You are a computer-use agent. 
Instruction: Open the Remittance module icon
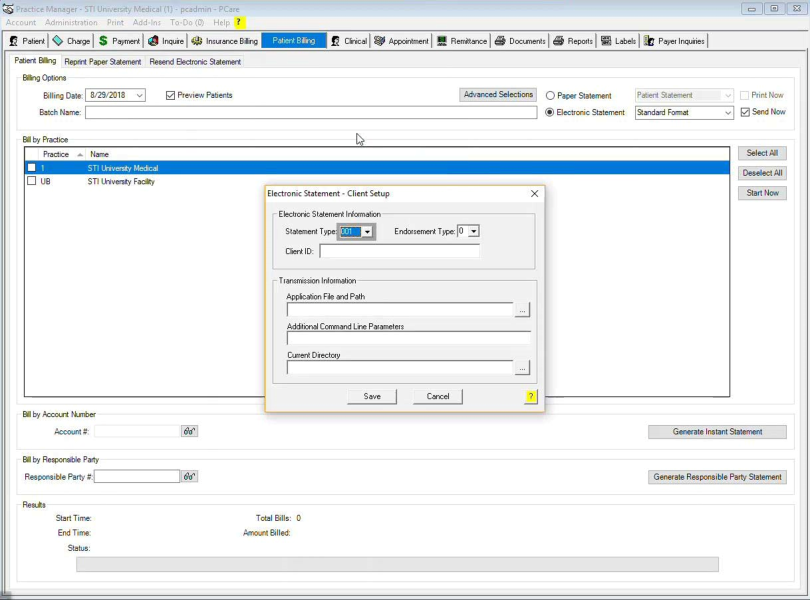tap(462, 41)
